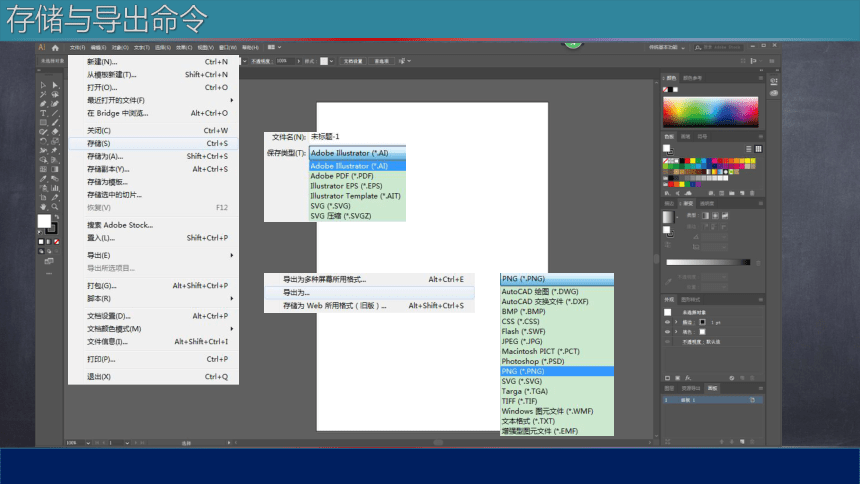Click the white fill swatch in toolbox
Image resolution: width=860 pixels, height=484 pixels.
tap(44, 221)
